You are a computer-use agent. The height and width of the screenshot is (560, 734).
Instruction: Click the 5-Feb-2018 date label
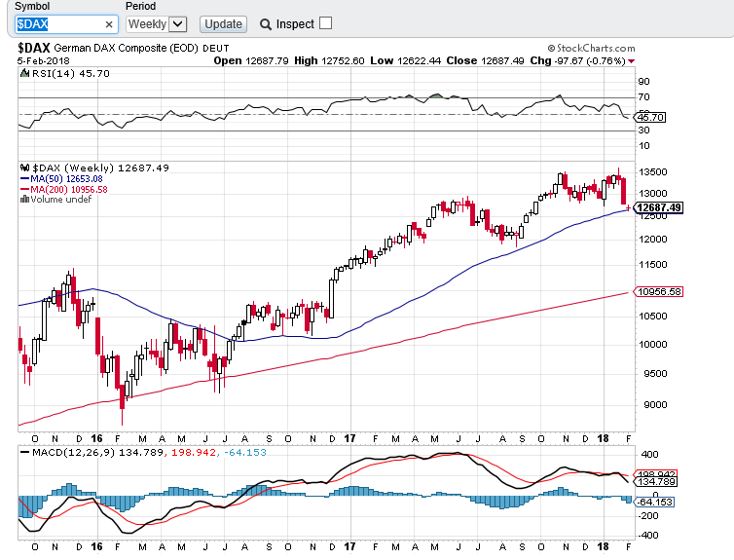point(44,60)
